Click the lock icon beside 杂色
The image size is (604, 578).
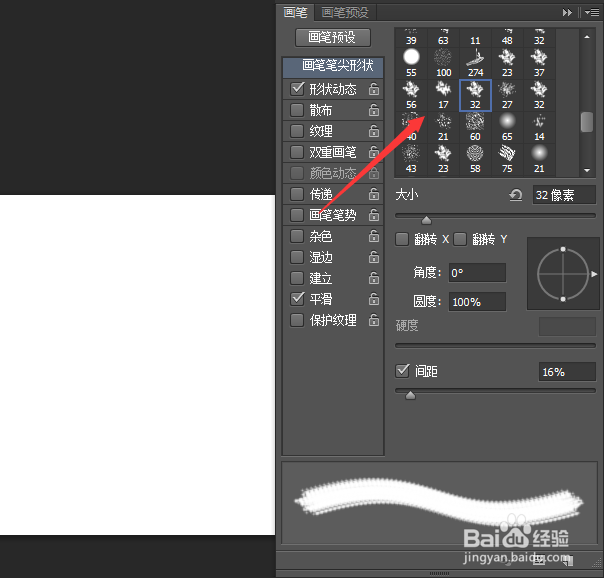click(373, 236)
